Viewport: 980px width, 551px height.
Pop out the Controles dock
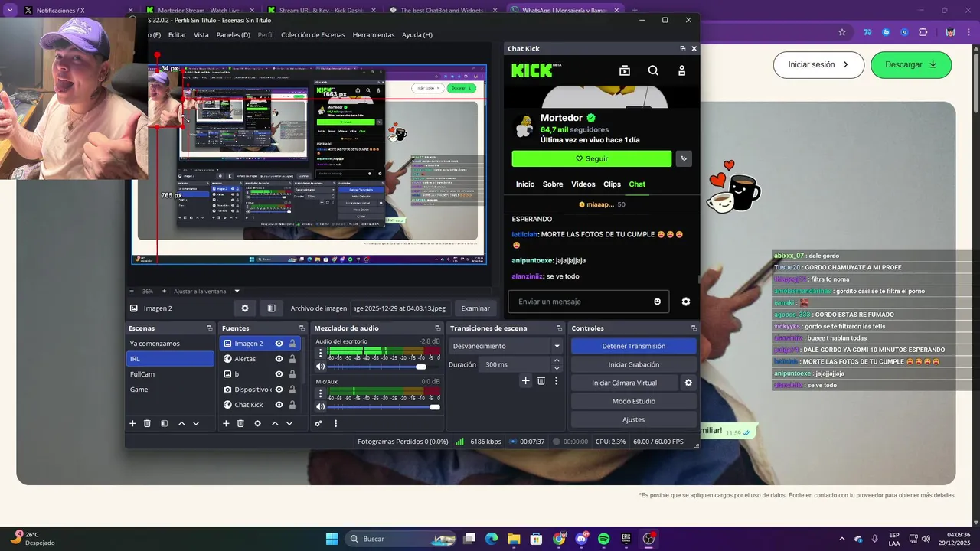point(694,328)
